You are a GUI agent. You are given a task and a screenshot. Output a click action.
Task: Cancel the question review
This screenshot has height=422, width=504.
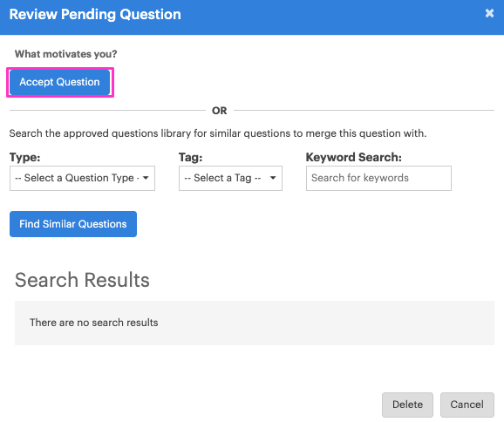[467, 405]
